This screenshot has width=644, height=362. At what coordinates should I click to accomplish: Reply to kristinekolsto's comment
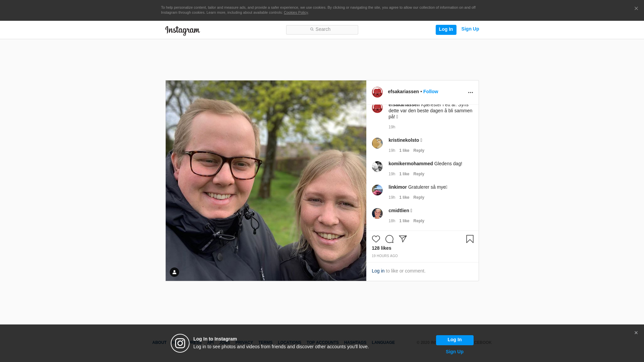click(419, 151)
